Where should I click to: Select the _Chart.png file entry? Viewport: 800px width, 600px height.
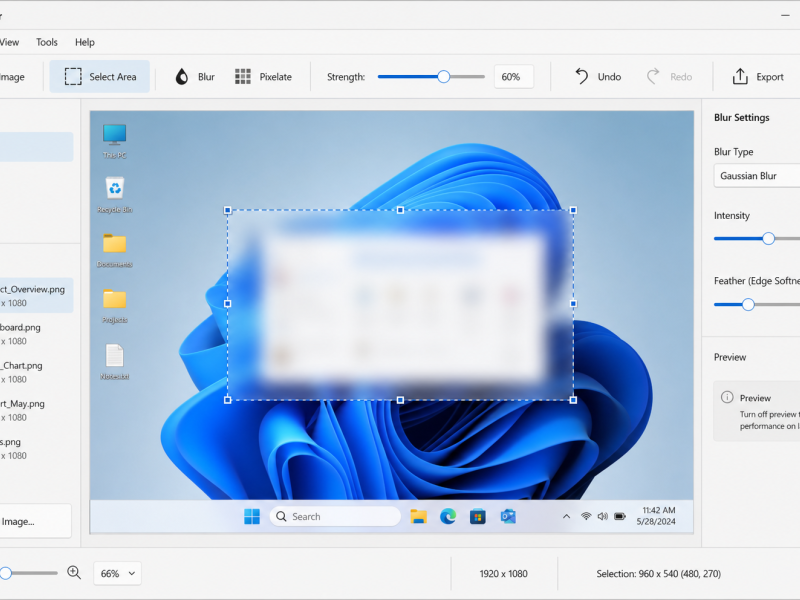(36, 372)
